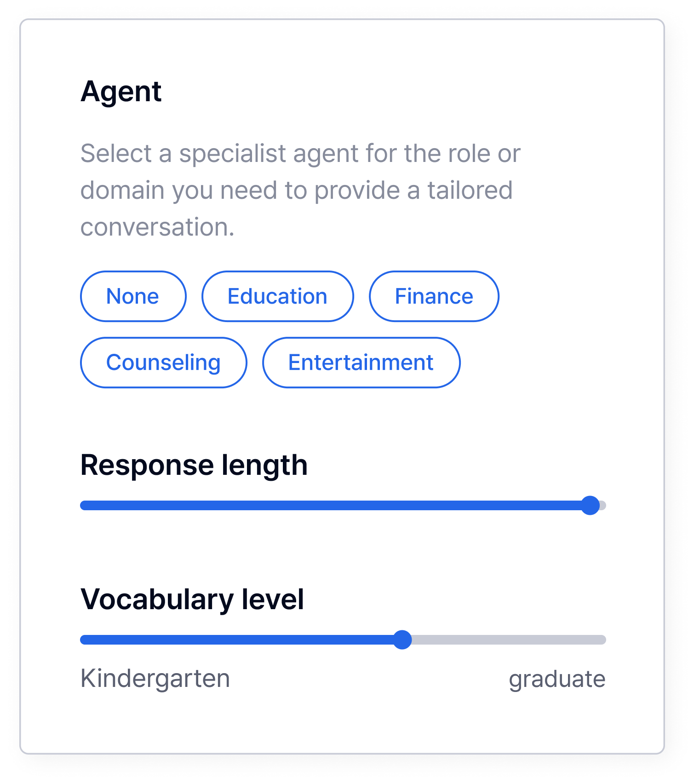
Task: Click the Agent section heading
Action: coord(121,91)
